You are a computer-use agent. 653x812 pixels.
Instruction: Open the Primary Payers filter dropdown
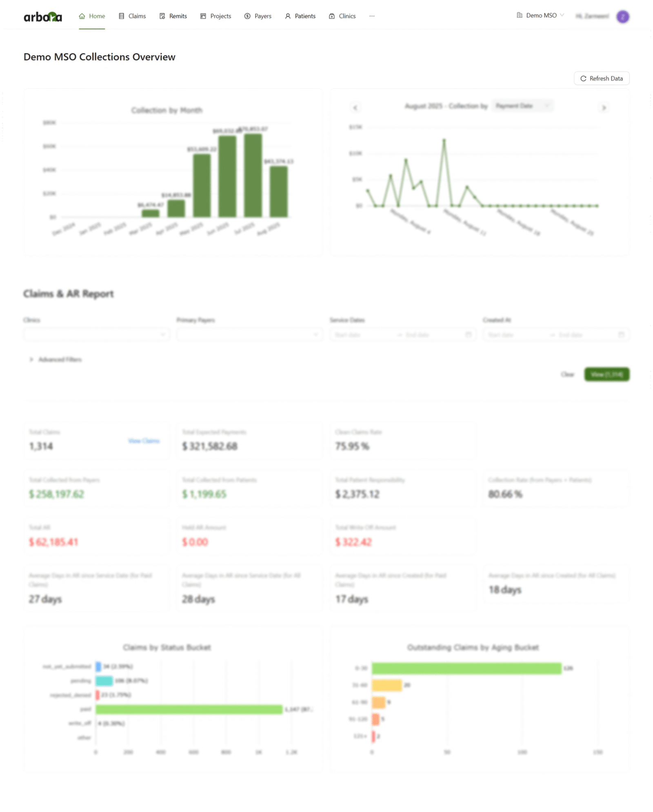[249, 335]
